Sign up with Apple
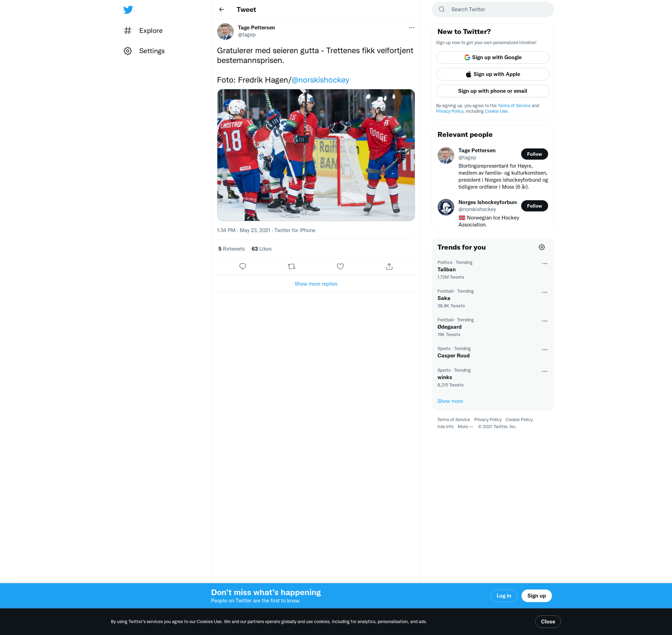Viewport: 672px width, 635px height. 493,74
